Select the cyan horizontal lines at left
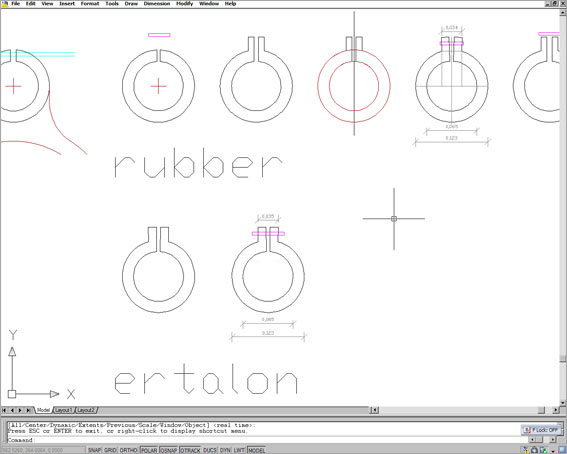Image resolution: width=567 pixels, height=454 pixels. [38, 54]
